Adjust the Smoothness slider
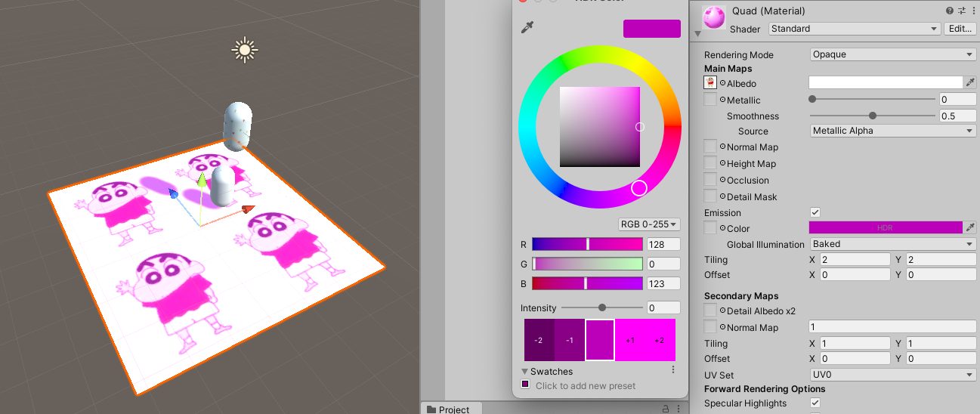980x414 pixels. coord(873,116)
